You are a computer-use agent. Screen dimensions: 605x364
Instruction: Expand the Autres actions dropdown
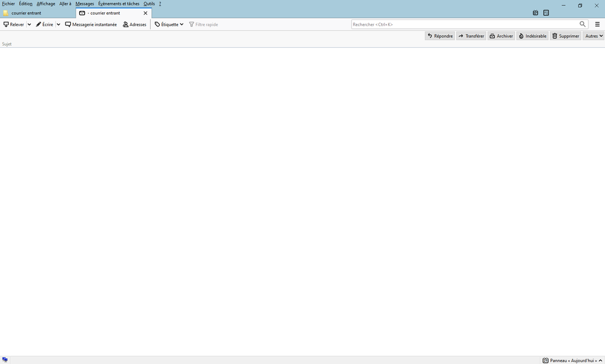click(x=593, y=36)
